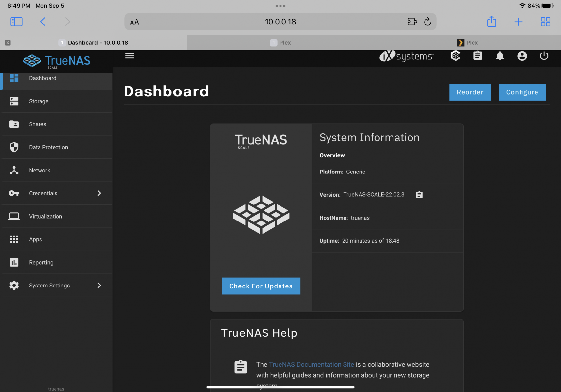Open the user account settings icon

(522, 56)
